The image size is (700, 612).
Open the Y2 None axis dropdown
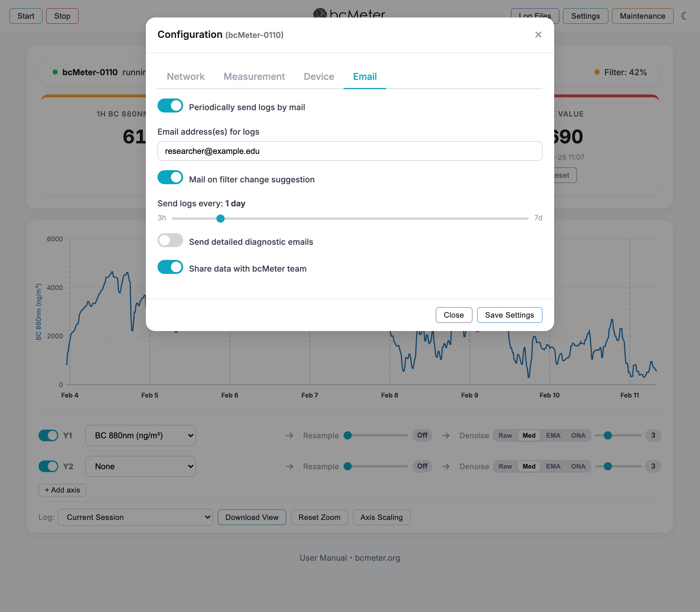point(141,466)
